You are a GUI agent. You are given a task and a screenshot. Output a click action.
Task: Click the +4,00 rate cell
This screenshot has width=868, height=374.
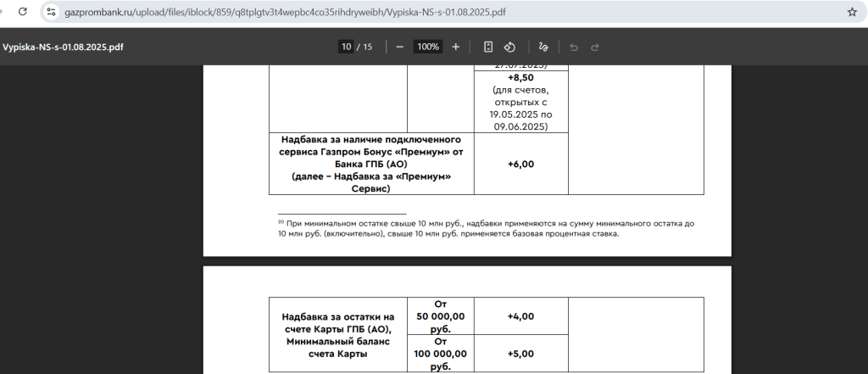521,316
